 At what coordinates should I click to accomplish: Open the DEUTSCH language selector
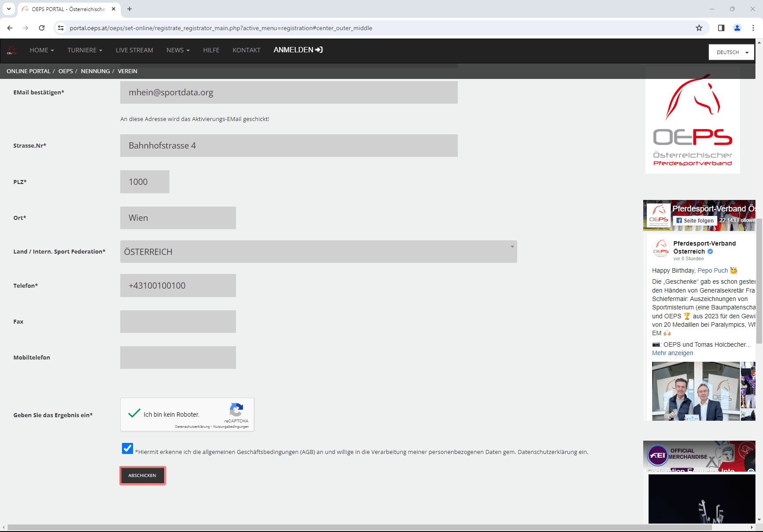[731, 52]
